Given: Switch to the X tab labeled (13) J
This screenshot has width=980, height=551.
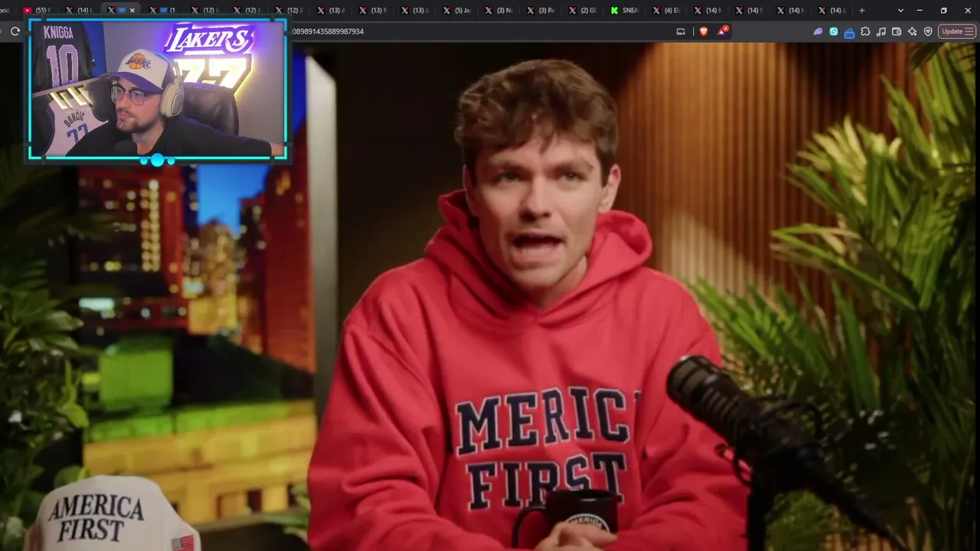Looking at the screenshot, I should [x=416, y=10].
